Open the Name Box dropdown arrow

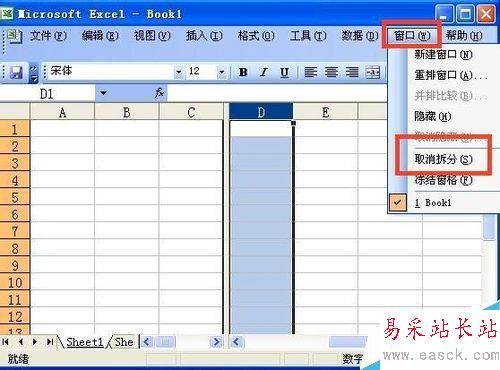(x=103, y=93)
